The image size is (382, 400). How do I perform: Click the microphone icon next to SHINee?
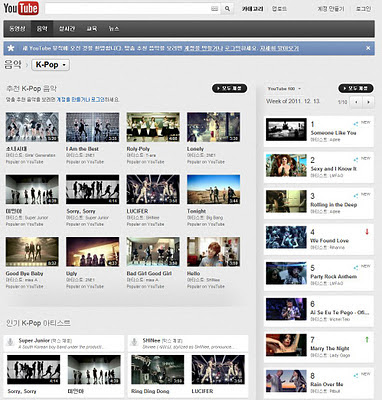coord(134,342)
